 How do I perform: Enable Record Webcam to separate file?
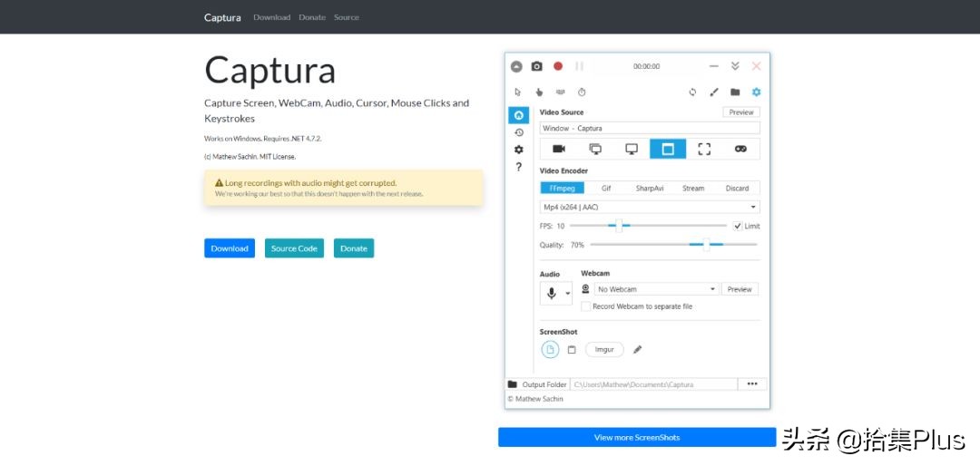585,306
